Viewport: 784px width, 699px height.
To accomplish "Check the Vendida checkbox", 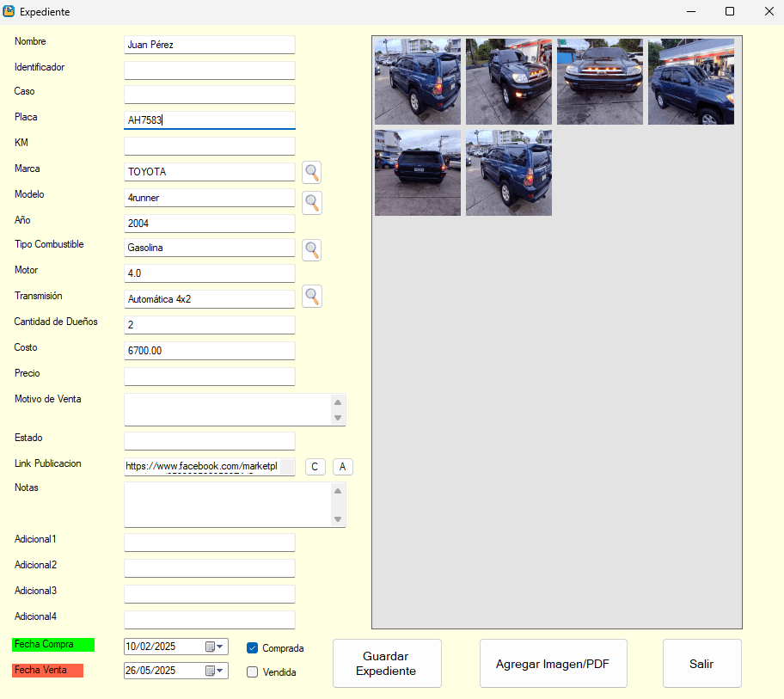I will tap(253, 672).
